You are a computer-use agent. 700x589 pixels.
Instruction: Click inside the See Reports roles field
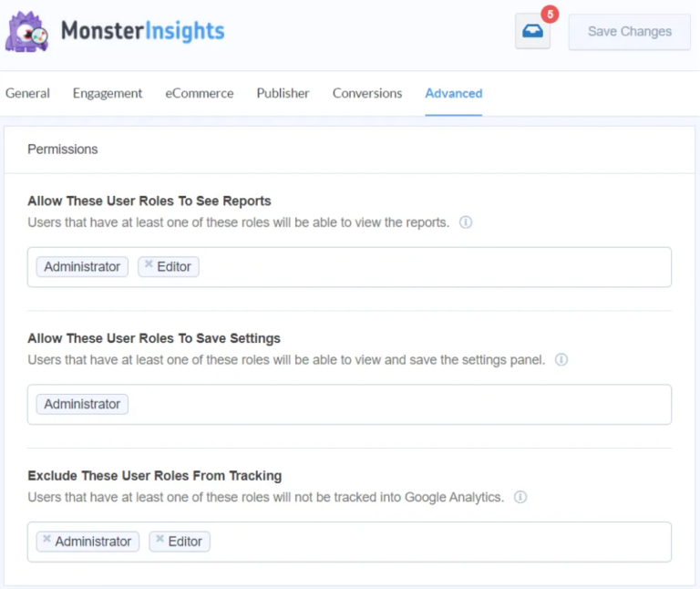[x=349, y=267]
